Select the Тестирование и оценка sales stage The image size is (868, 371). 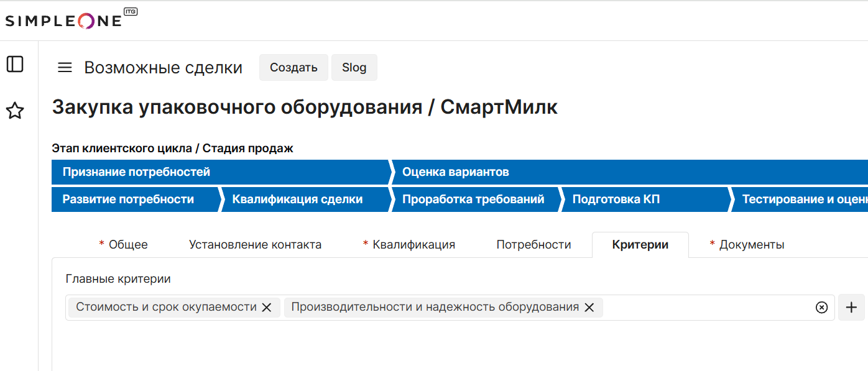[x=800, y=199]
